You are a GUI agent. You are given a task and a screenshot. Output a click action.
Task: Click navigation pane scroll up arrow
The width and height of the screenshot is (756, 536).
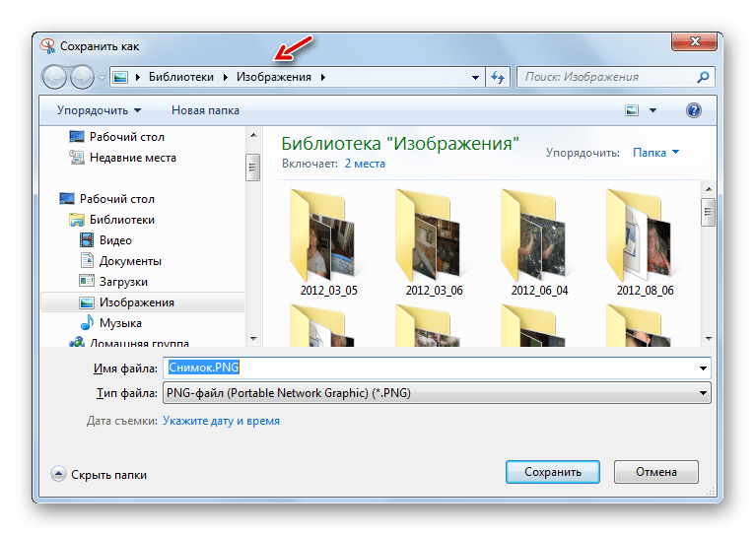pyautogui.click(x=253, y=135)
